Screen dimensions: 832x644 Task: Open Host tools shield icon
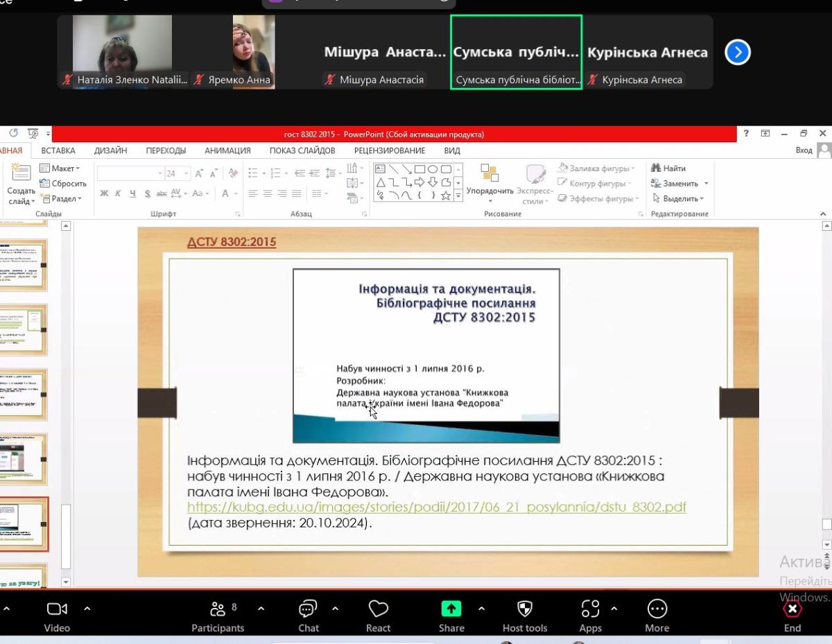click(x=524, y=609)
